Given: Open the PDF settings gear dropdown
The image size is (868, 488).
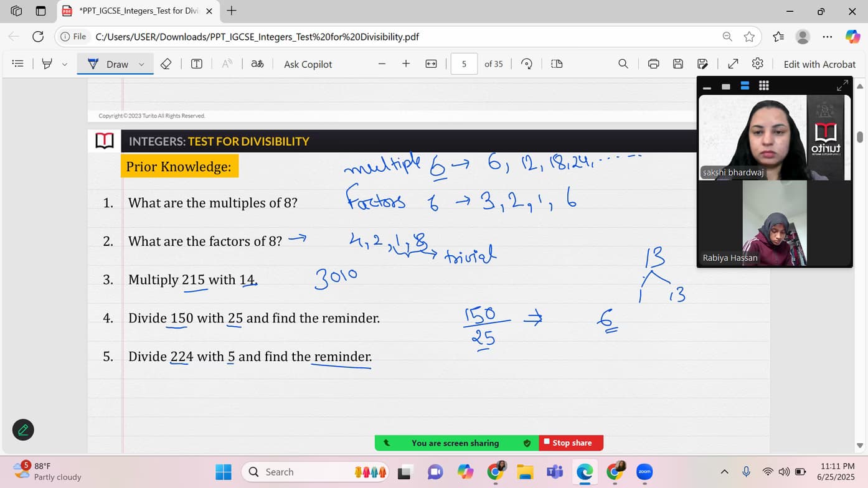Looking at the screenshot, I should 758,63.
